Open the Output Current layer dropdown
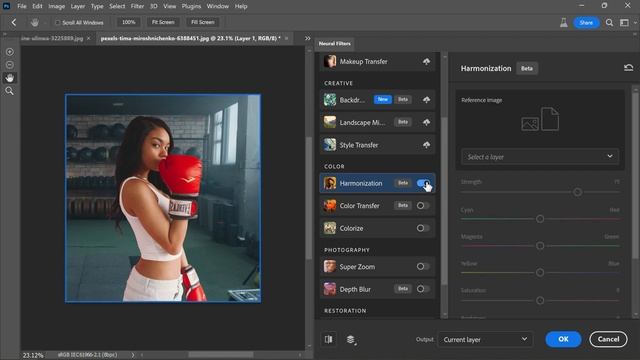This screenshot has width=640, height=360. pos(485,339)
